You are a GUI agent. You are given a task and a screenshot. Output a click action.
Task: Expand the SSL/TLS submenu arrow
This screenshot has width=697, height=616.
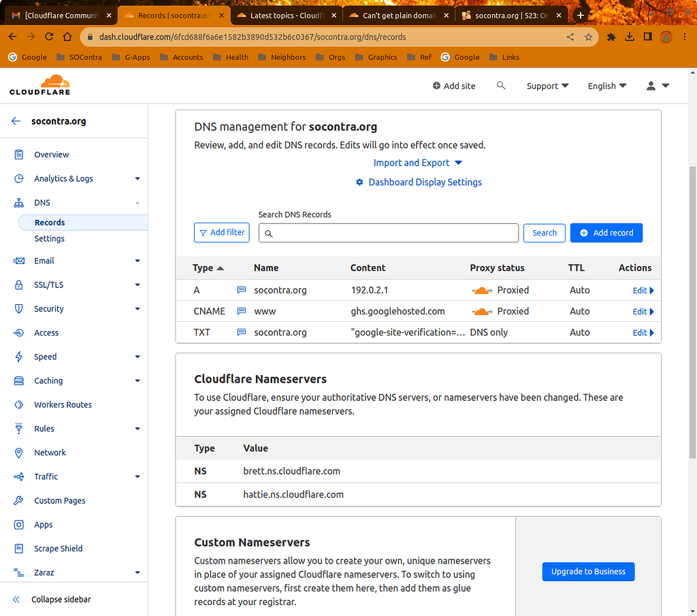[x=137, y=285]
